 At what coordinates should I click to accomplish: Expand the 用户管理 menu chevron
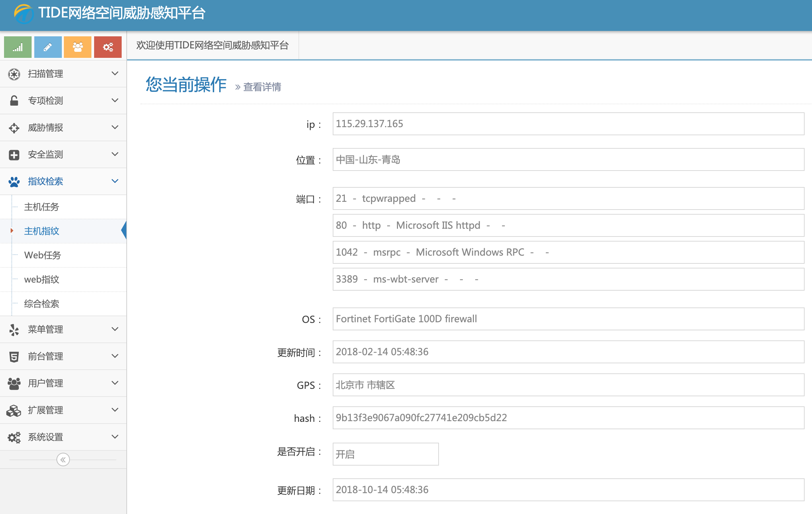[x=115, y=383]
